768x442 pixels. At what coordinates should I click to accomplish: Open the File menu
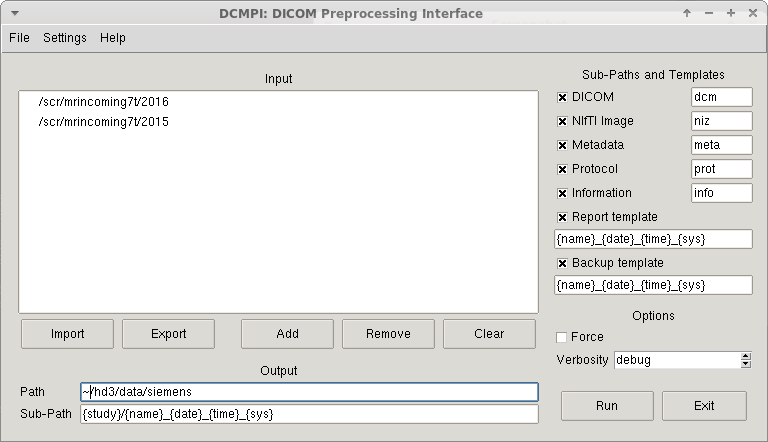19,38
